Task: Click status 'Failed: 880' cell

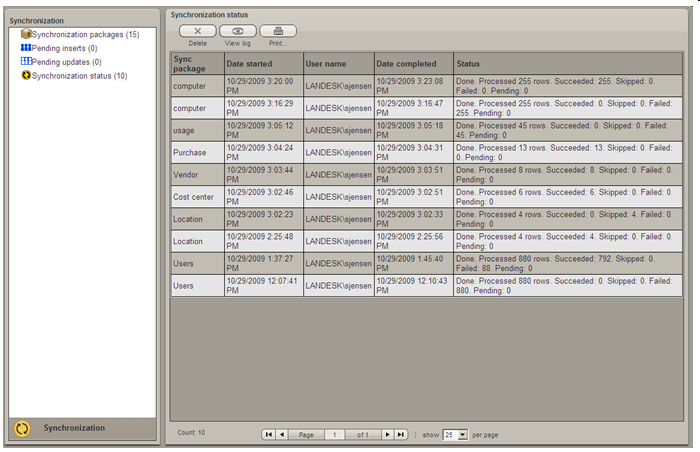Action: point(568,285)
